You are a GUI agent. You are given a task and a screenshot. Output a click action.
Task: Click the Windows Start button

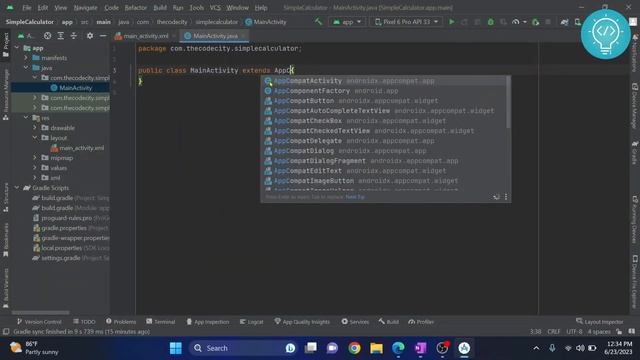click(x=176, y=348)
